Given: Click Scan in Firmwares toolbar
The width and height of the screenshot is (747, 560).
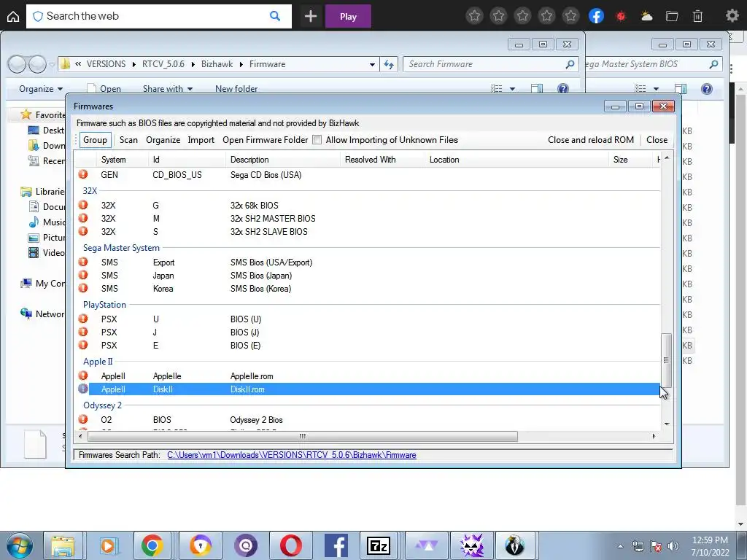Looking at the screenshot, I should point(128,140).
